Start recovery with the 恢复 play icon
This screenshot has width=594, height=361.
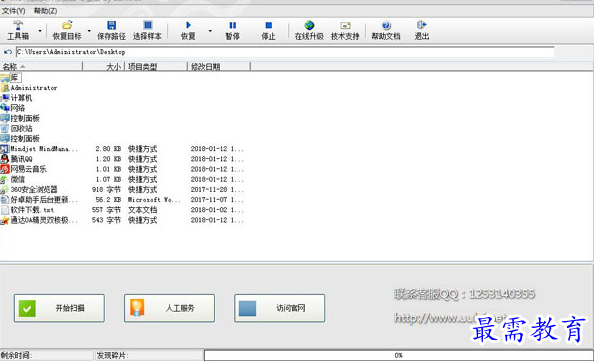tap(188, 25)
